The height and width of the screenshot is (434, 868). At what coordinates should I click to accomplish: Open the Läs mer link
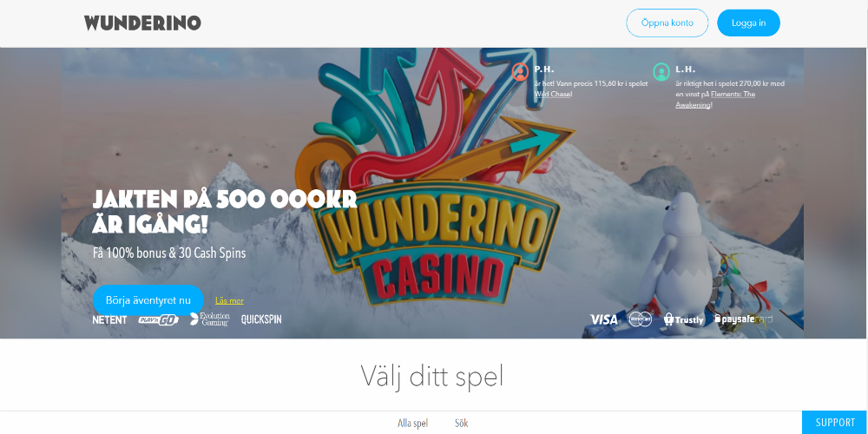(229, 300)
